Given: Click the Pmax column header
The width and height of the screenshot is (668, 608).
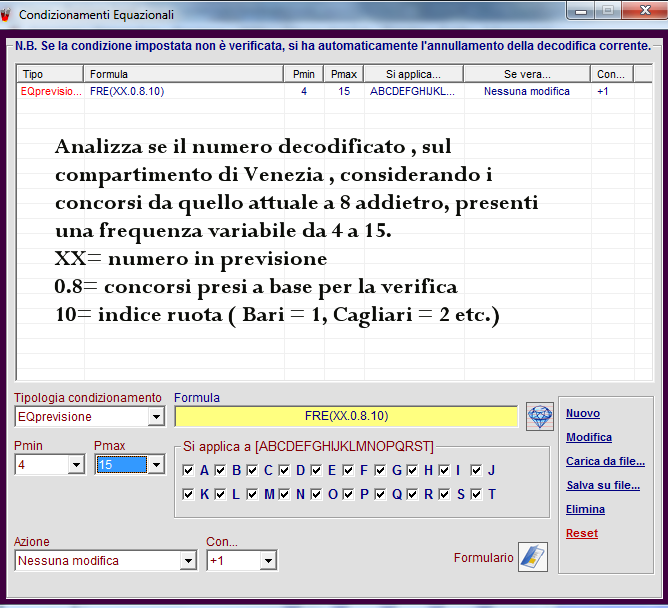Looking at the screenshot, I should pos(343,74).
